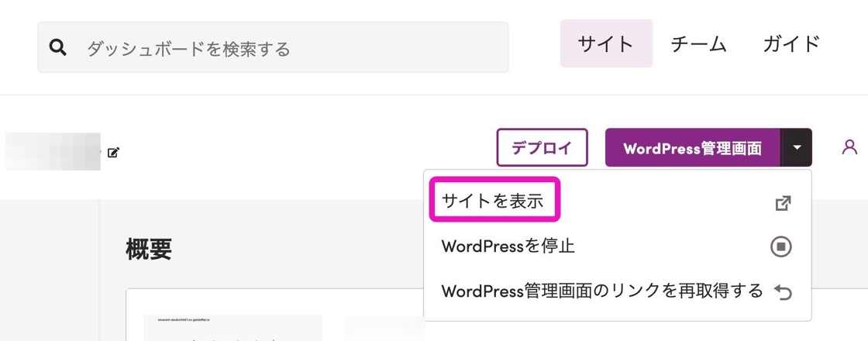Click the edit site name pencil icon
Viewport: 868px width, 341px height.
(x=113, y=152)
